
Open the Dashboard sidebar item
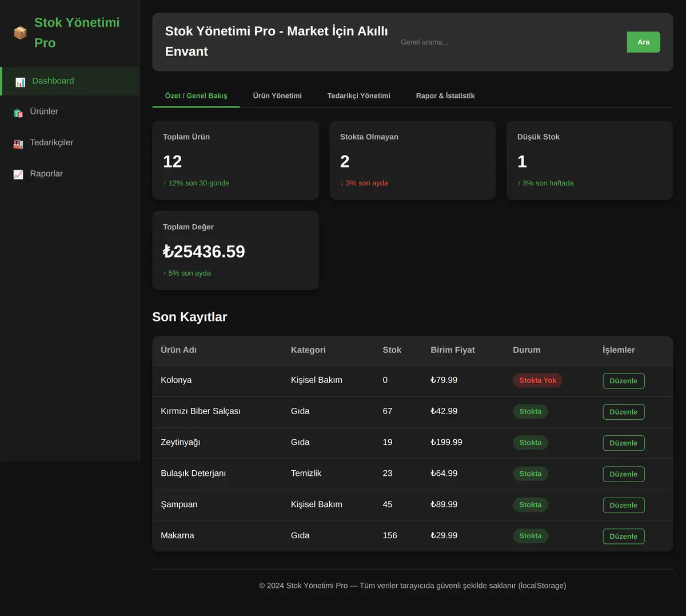point(70,81)
